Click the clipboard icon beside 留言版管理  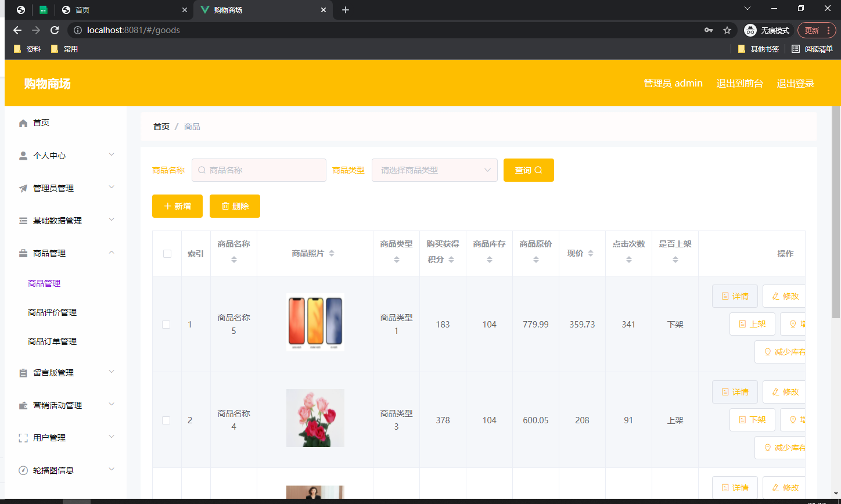click(x=22, y=372)
